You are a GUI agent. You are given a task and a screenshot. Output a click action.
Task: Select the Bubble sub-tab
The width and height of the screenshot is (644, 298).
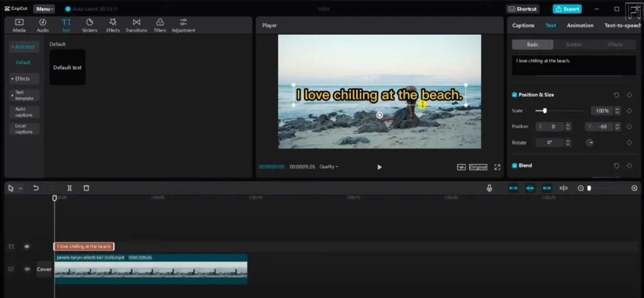[x=573, y=45]
